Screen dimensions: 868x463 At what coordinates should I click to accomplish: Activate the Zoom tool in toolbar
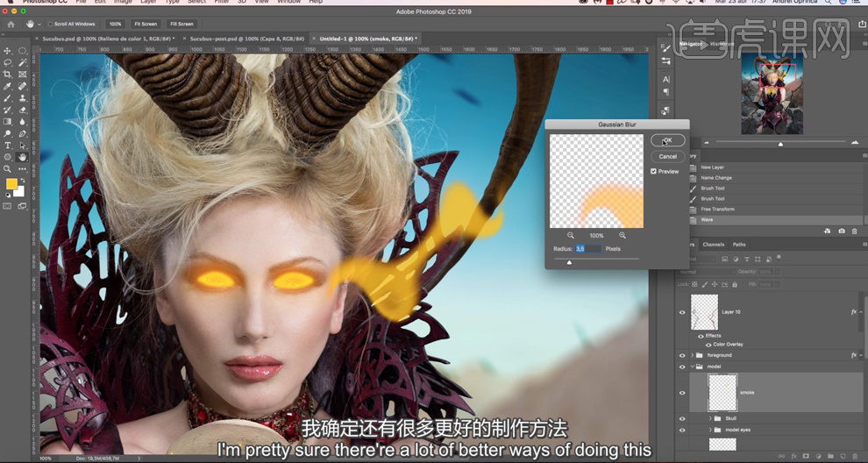[x=8, y=168]
